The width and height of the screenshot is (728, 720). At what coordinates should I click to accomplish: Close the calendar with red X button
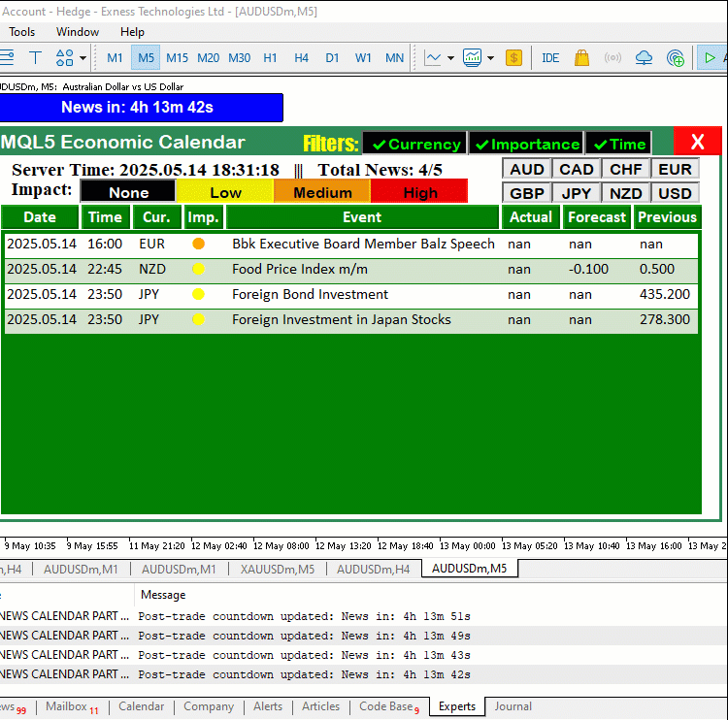(x=697, y=141)
